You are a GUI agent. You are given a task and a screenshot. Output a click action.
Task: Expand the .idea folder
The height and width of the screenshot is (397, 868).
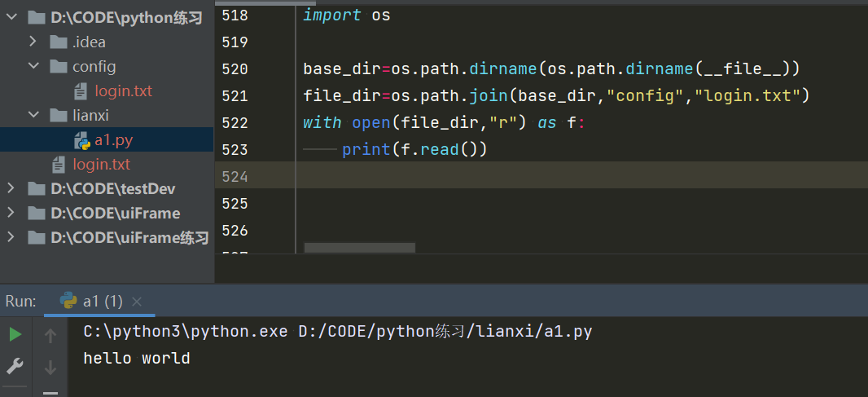click(33, 42)
